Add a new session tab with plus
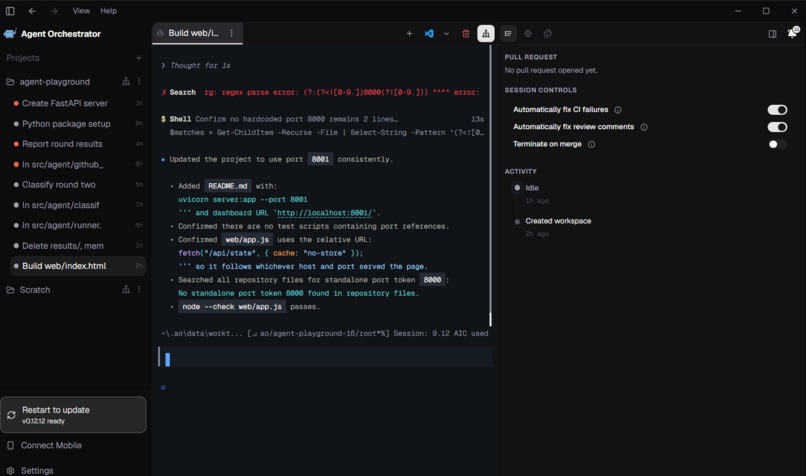806x476 pixels. coord(409,34)
